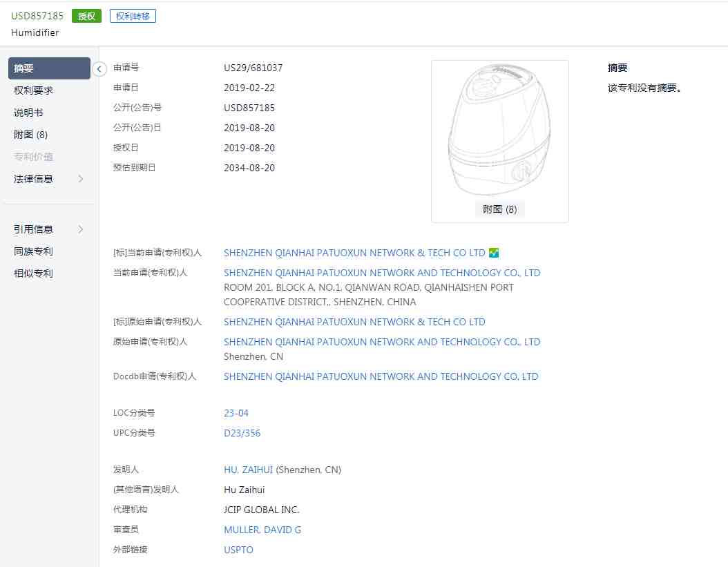Click the chart icon beside the current assignee name
Viewport: 728px width, 567px height.
tap(493, 253)
